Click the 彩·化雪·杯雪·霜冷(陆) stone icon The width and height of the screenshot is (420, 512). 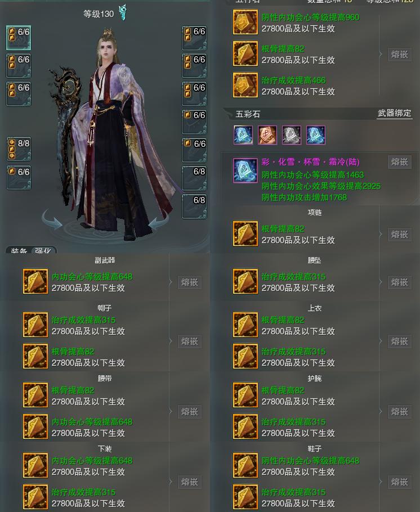[x=245, y=170]
